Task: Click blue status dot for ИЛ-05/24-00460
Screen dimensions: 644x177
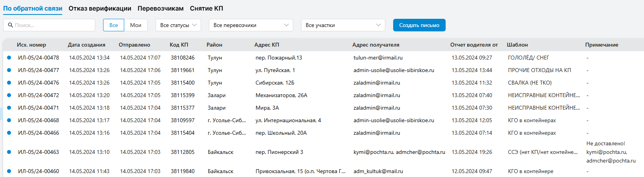Action: pyautogui.click(x=9, y=171)
